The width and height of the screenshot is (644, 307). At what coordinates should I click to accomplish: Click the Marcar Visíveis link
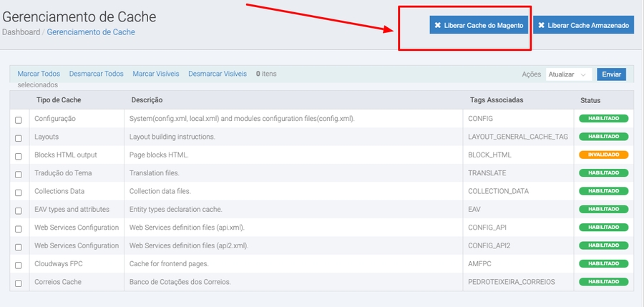coord(155,74)
